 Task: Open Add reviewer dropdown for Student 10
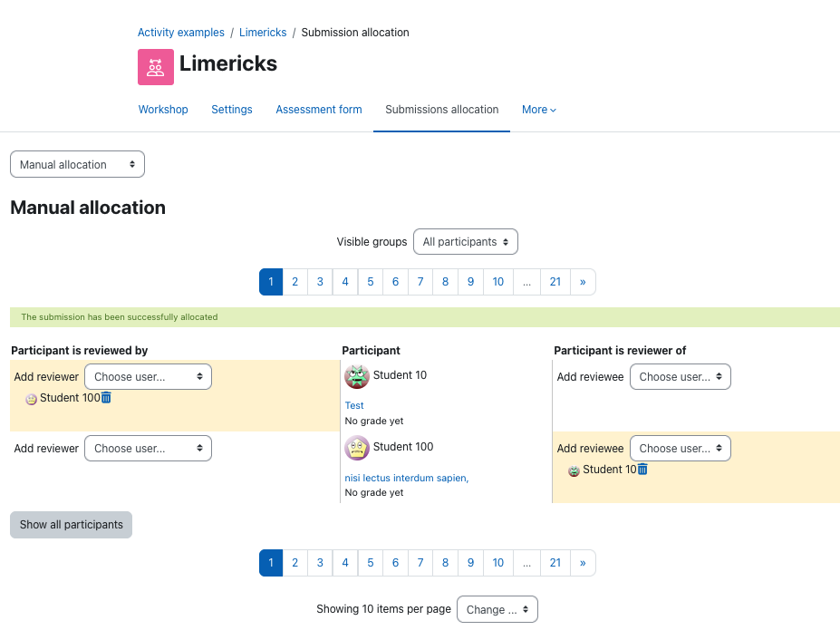tap(148, 376)
